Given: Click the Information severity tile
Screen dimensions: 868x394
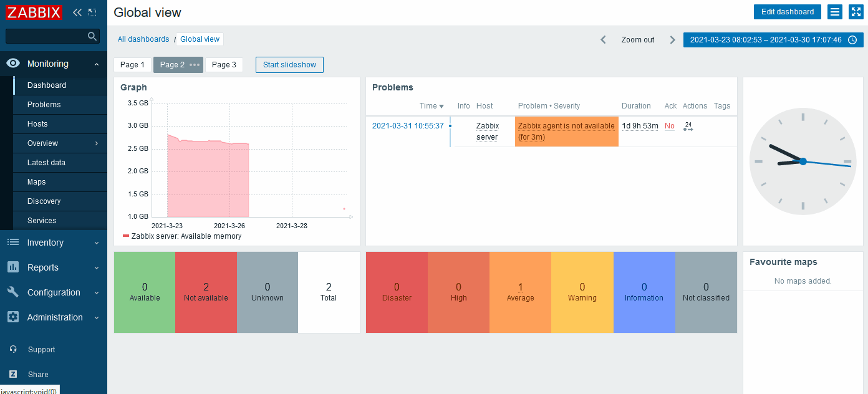Looking at the screenshot, I should pyautogui.click(x=644, y=292).
